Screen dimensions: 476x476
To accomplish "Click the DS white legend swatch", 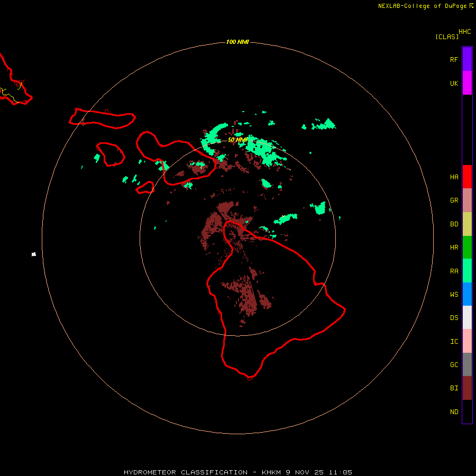I will point(467,317).
